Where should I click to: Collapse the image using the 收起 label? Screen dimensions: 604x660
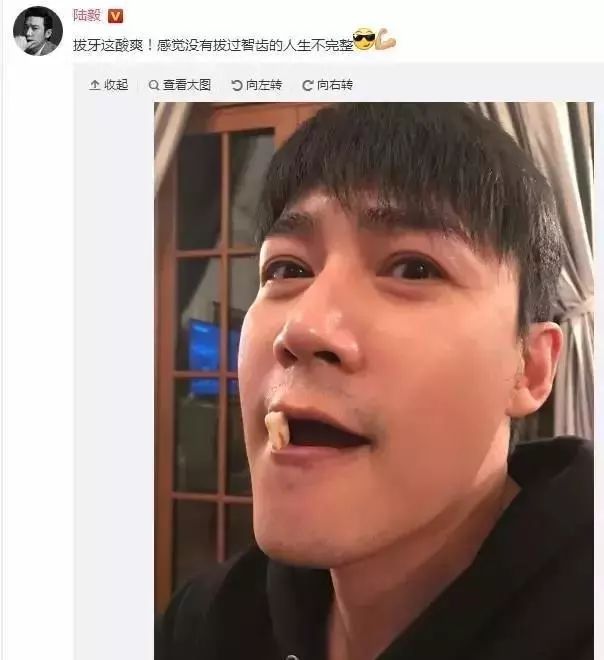pyautogui.click(x=116, y=85)
